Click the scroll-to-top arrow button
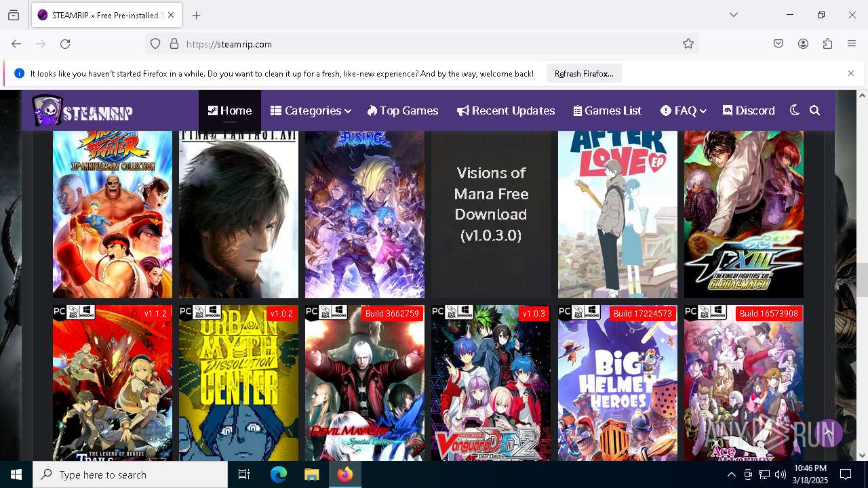868x488 pixels. [x=827, y=432]
